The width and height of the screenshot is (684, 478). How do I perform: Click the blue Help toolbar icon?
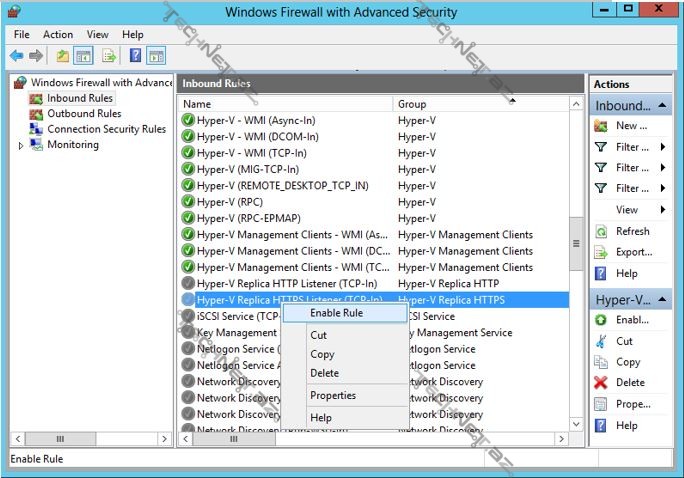(135, 55)
